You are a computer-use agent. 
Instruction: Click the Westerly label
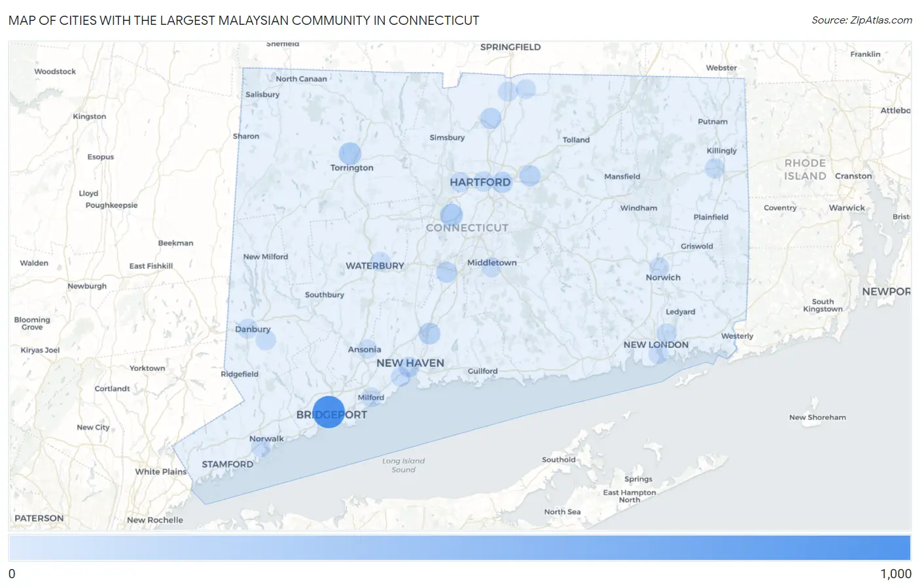pyautogui.click(x=737, y=336)
